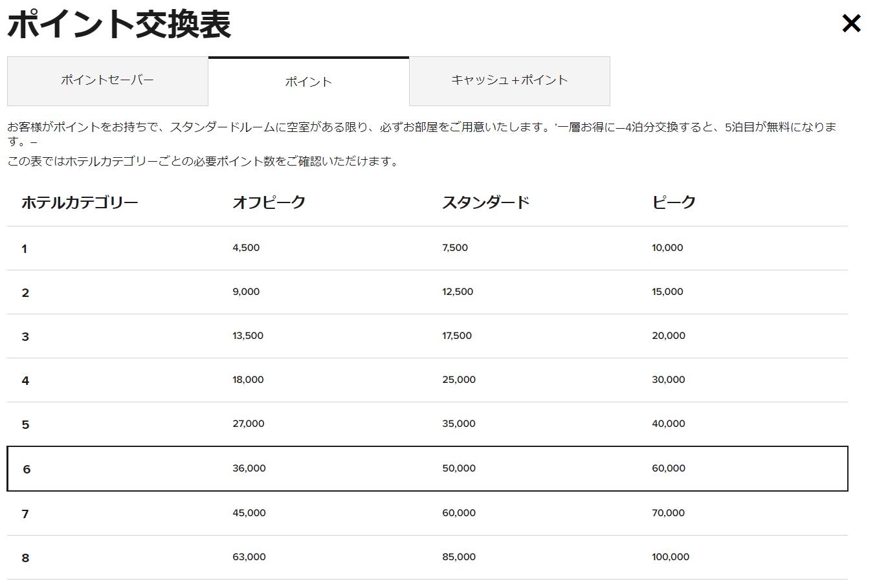Click the 50,000 standard value
The width and height of the screenshot is (877, 588).
[459, 468]
